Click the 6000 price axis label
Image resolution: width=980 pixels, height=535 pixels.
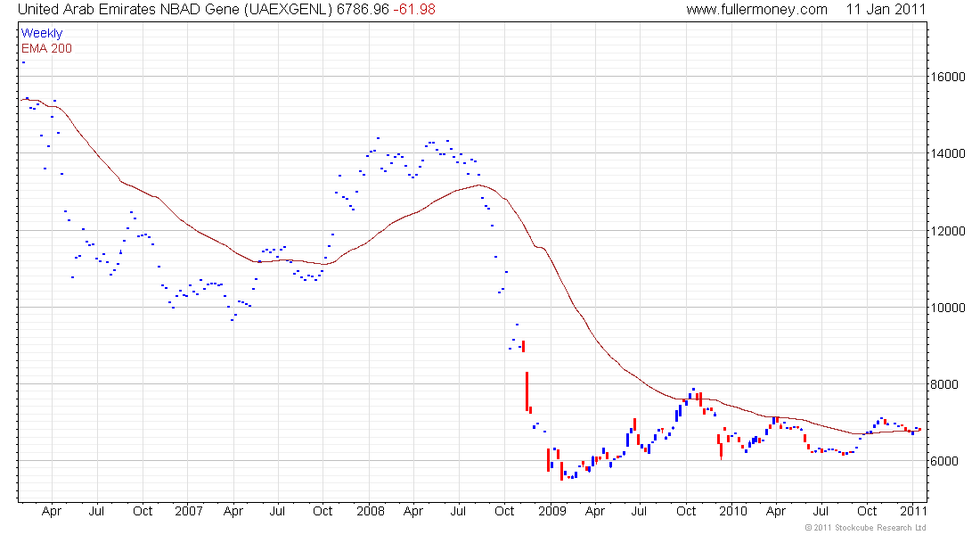(945, 461)
